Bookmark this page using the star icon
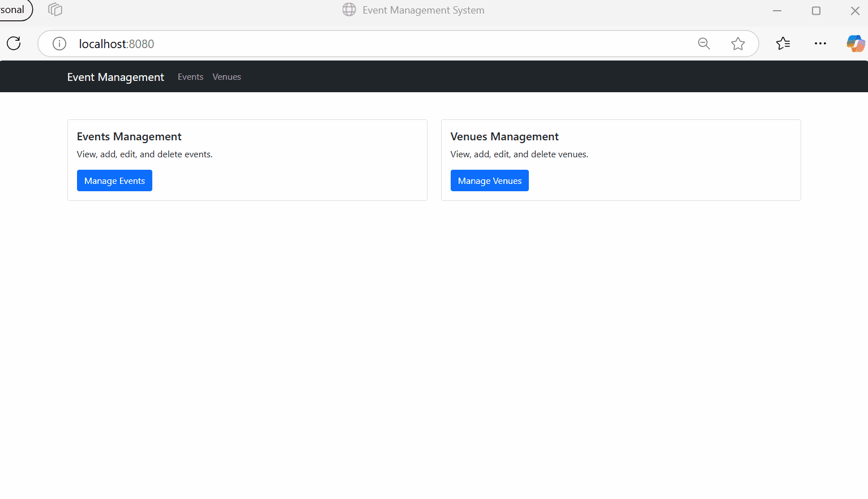Viewport: 868px width, 499px height. point(738,43)
